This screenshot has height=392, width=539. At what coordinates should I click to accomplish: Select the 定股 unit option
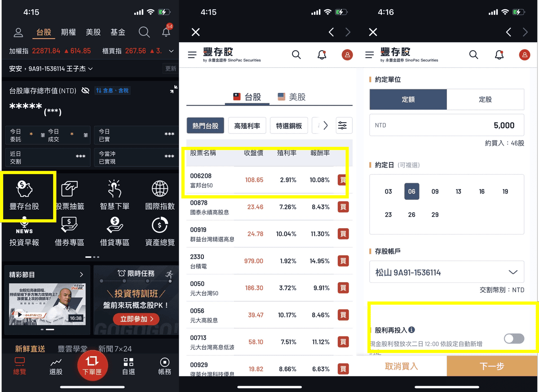[486, 100]
